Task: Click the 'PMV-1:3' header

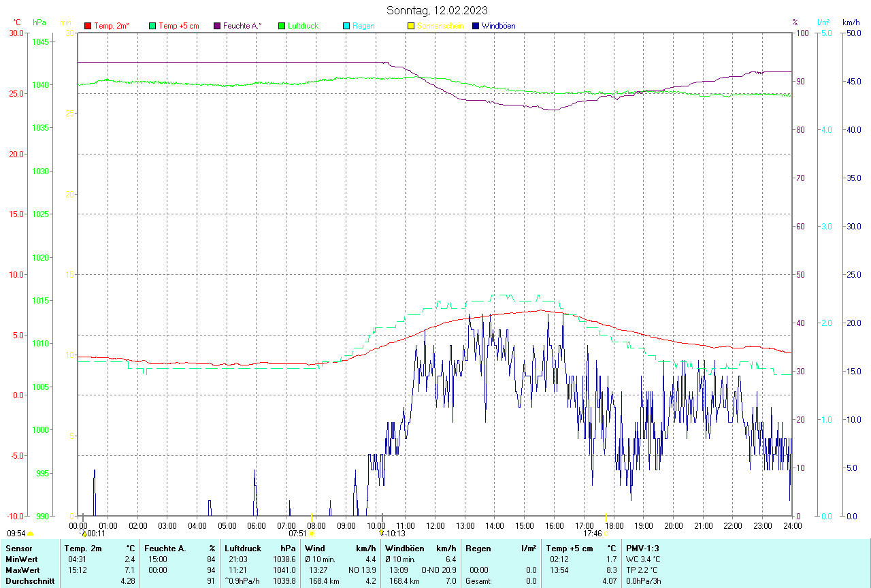Action: (643, 549)
